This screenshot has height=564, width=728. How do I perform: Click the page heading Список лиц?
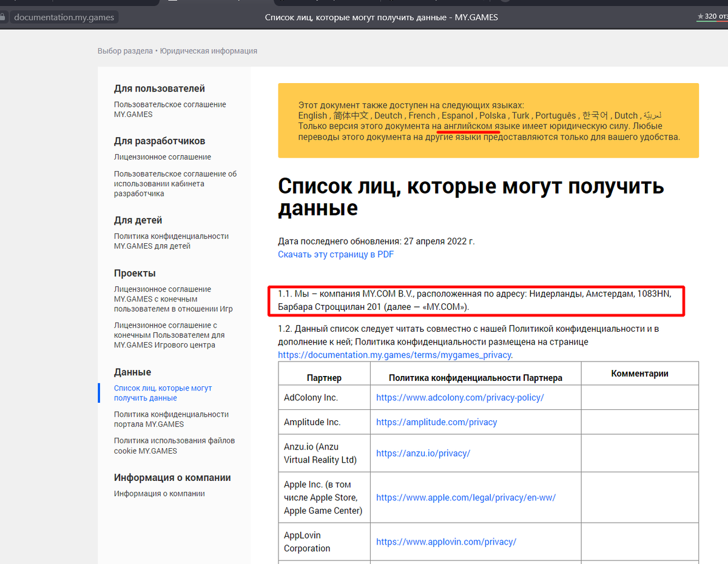471,197
